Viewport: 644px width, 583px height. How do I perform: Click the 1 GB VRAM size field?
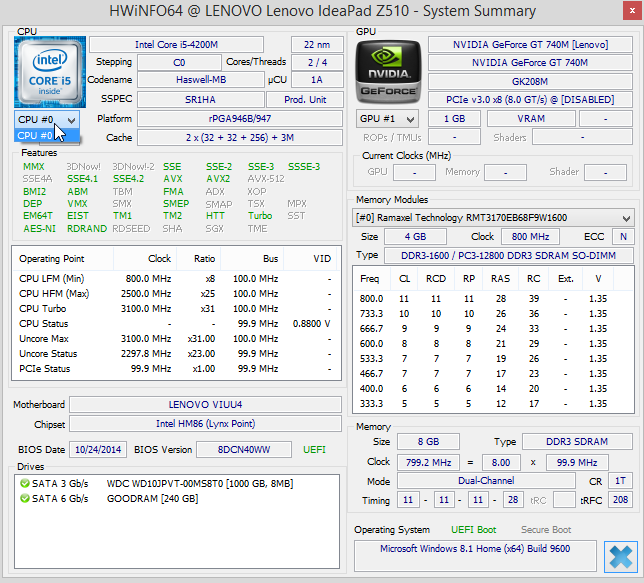point(454,119)
